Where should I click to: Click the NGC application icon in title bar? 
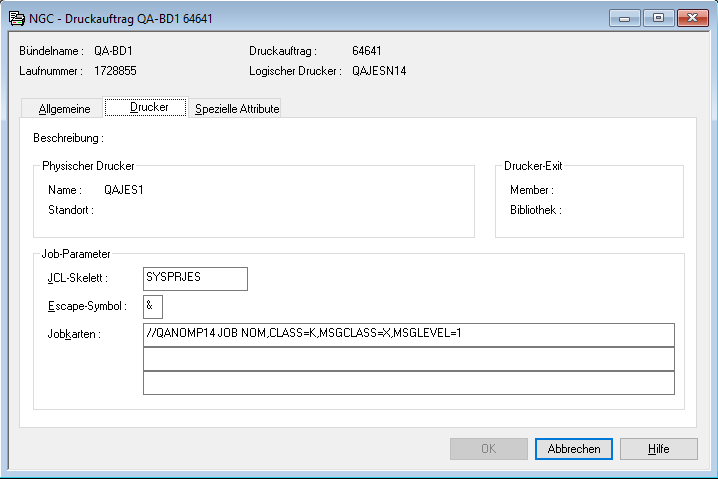16,18
